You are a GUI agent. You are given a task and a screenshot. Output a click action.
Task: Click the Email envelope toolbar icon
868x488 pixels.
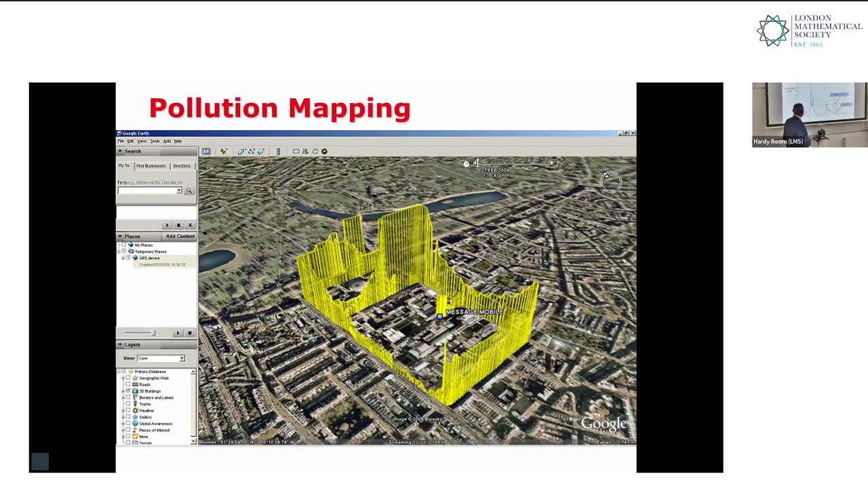(x=296, y=151)
